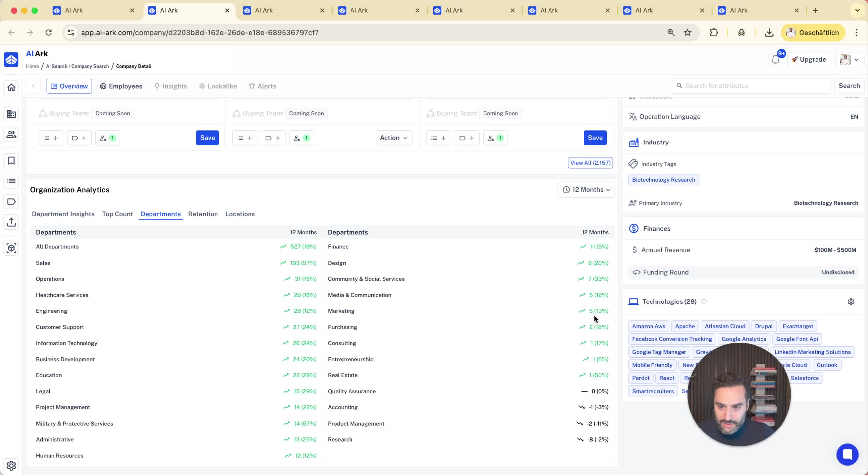Click the bookmark icon in sidebar
The image size is (868, 475).
pos(11,161)
